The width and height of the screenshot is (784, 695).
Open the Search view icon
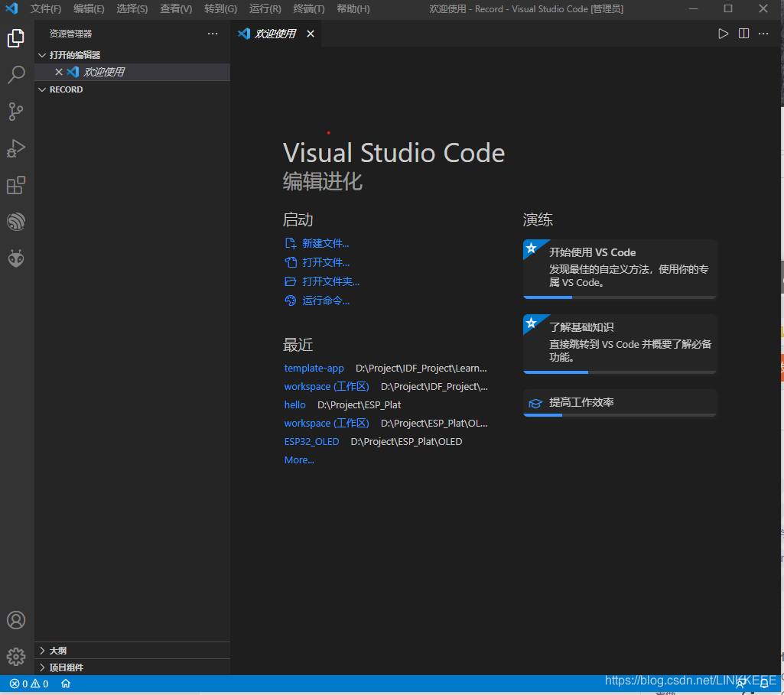16,75
